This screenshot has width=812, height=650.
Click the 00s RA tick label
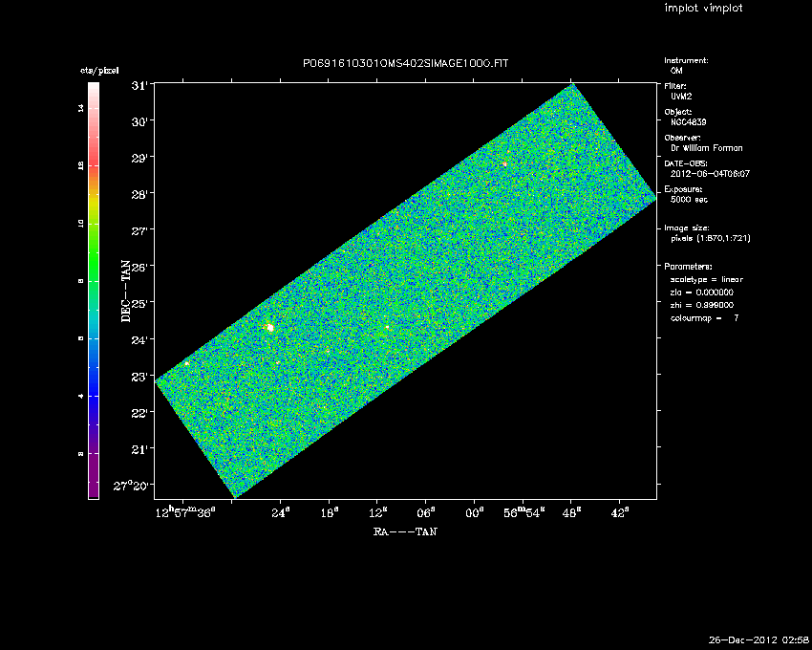(x=475, y=512)
